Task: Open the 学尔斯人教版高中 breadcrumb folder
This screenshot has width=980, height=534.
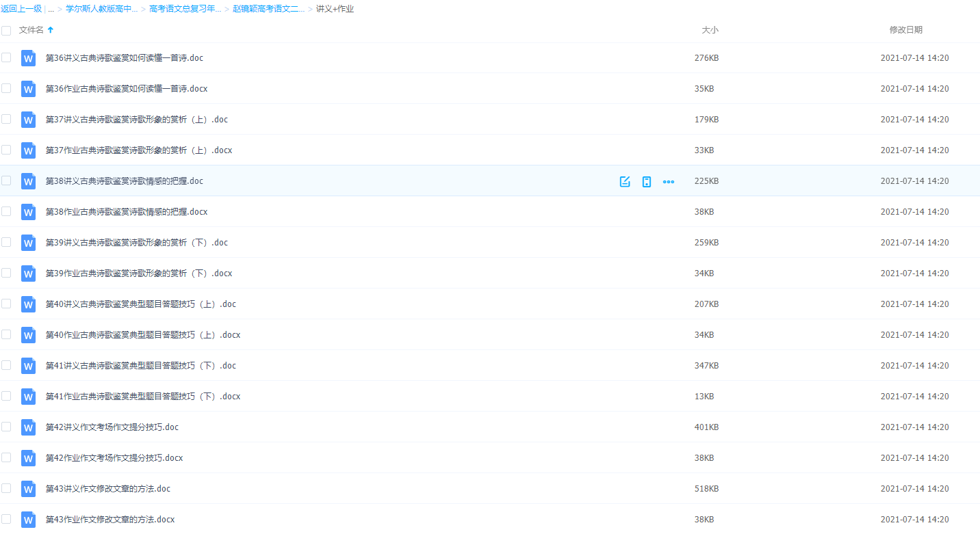Action: [x=101, y=9]
